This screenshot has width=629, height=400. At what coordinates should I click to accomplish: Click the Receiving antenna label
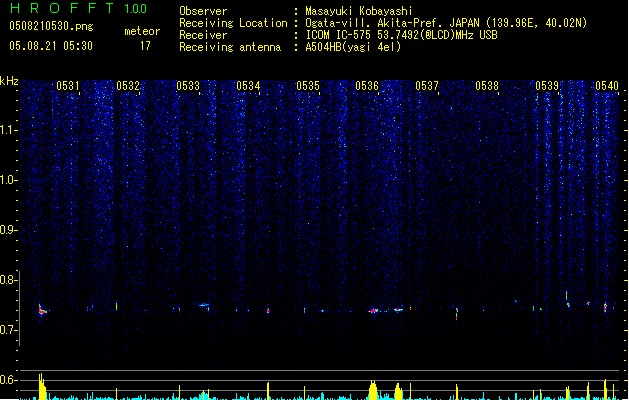pos(230,47)
